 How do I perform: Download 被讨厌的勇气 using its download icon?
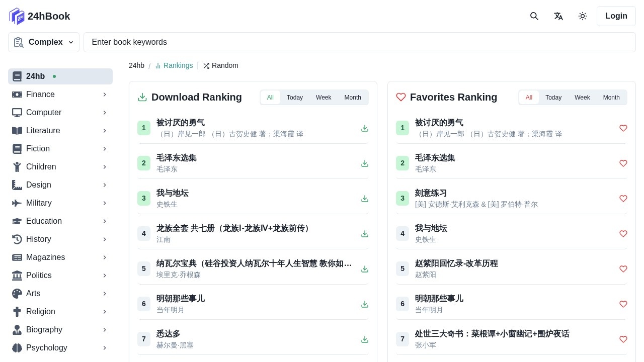365,128
